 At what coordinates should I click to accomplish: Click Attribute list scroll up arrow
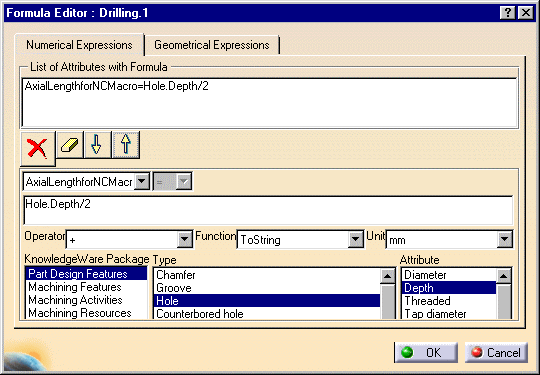pyautogui.click(x=504, y=277)
